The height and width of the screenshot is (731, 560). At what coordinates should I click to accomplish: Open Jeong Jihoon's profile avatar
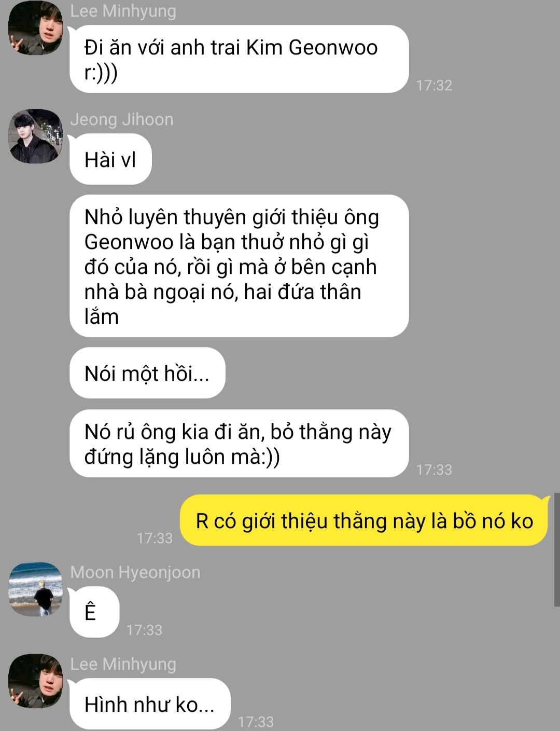(36, 136)
